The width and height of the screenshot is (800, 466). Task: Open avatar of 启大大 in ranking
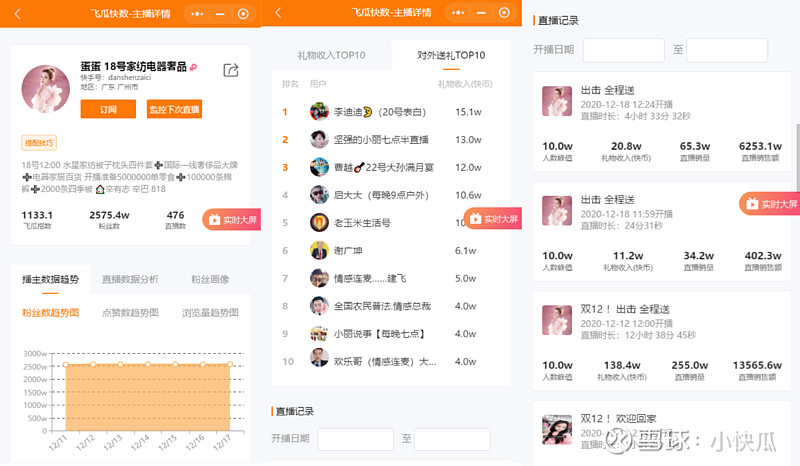tap(319, 194)
